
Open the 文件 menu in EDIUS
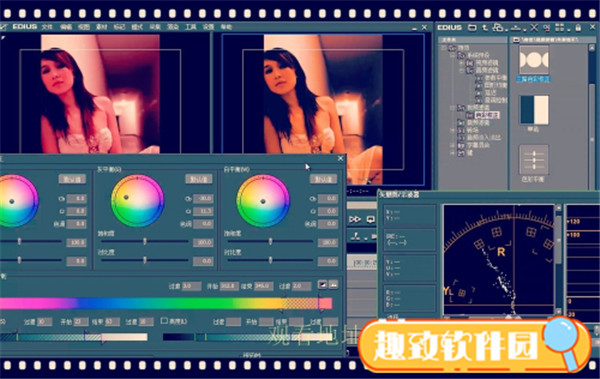coord(47,27)
